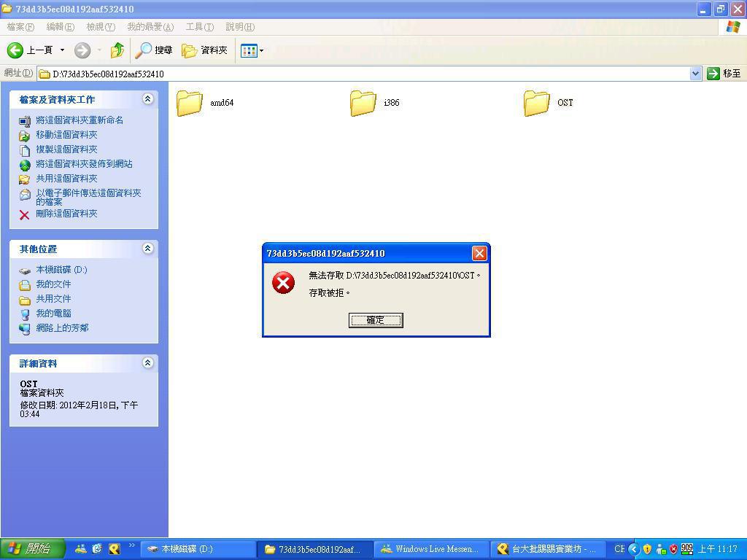
Task: Collapse the 其他位置 panel
Action: click(x=147, y=249)
